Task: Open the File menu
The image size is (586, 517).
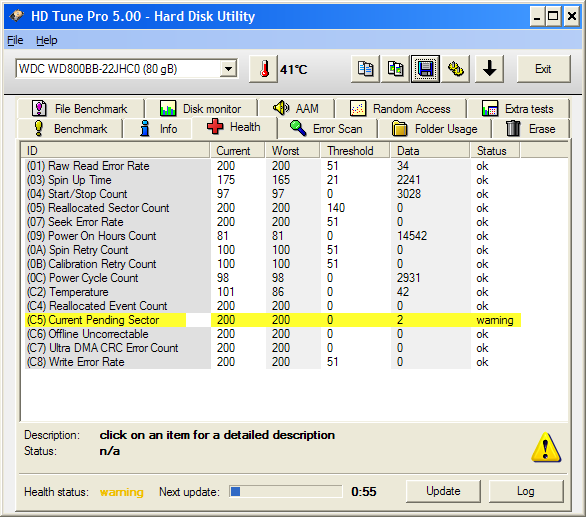Action: (x=15, y=40)
